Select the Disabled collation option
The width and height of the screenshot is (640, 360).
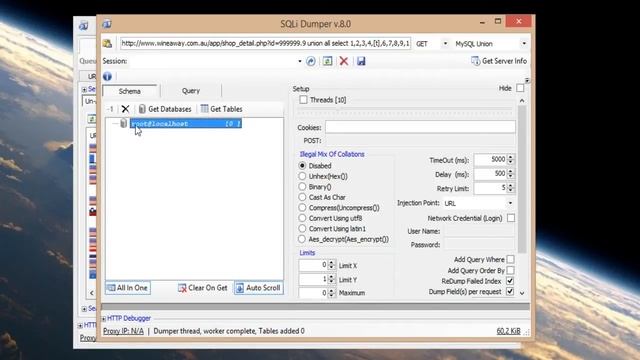click(302, 166)
